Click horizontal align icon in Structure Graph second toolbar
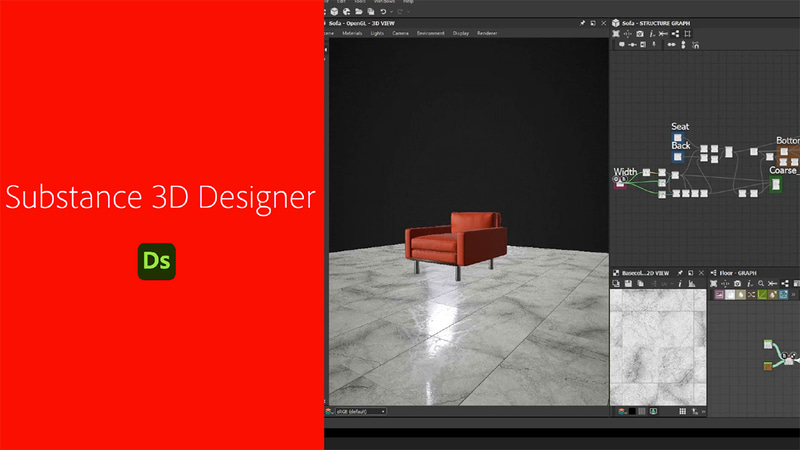Viewport: 800px width, 450px height. click(x=671, y=45)
